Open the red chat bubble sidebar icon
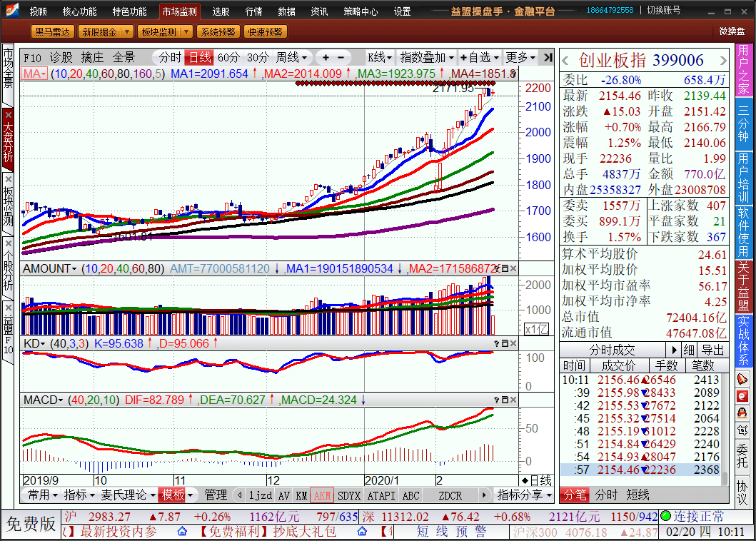The width and height of the screenshot is (756, 541). click(x=742, y=396)
